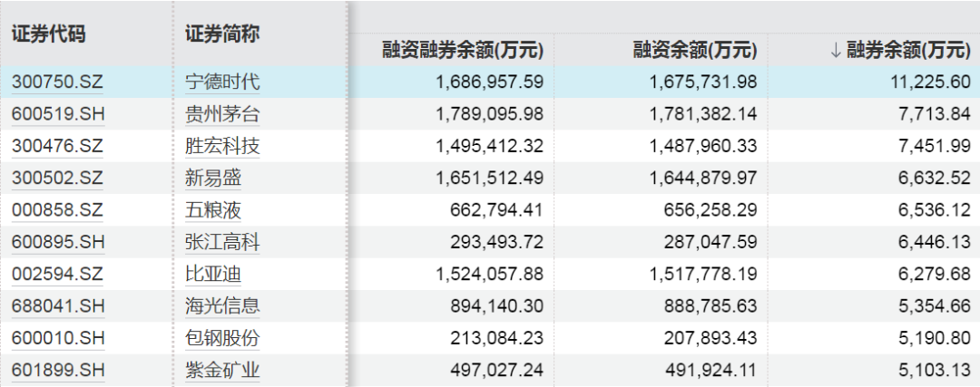Open stock code 600895.SH link
The width and height of the screenshot is (980, 387).
[57, 242]
